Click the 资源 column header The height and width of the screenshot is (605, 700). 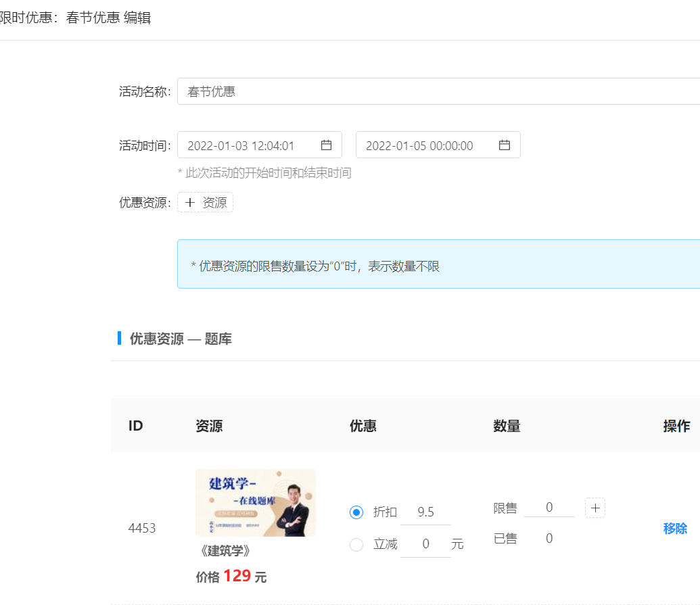click(x=208, y=426)
